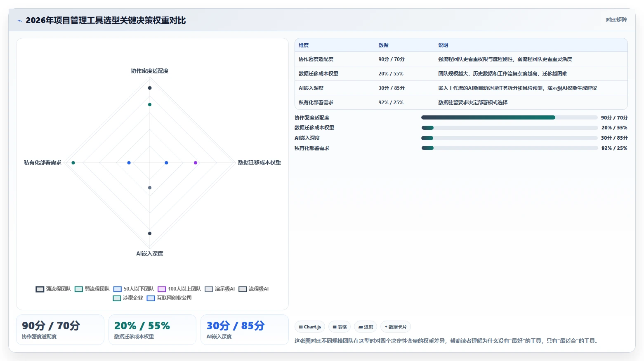Screen dimensions: 644x361
Task: Toggle the 弱流程团队 legend entry
Action: click(92, 289)
